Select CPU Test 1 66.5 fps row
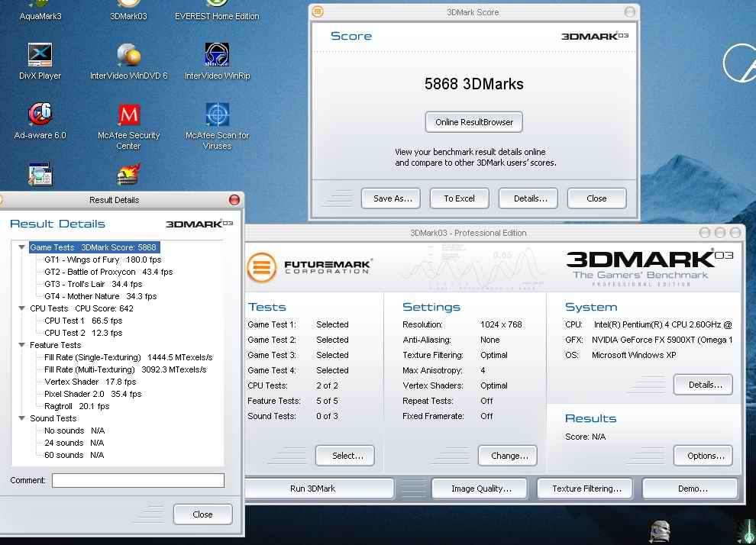Viewport: 756px width, 545px height. tap(83, 321)
